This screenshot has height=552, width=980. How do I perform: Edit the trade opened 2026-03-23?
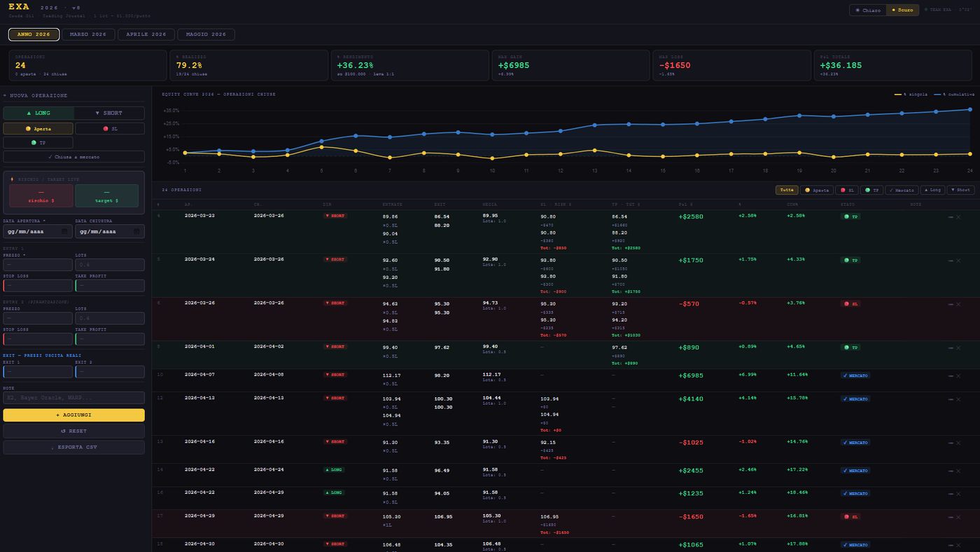[x=951, y=217]
